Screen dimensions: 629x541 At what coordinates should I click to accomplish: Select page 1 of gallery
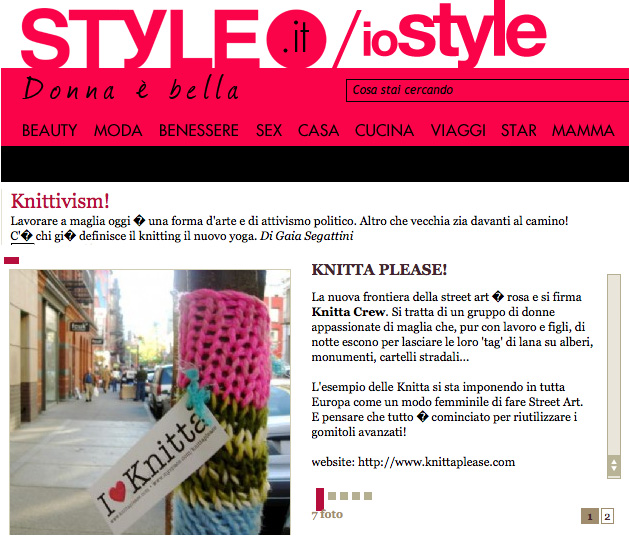coord(590,516)
